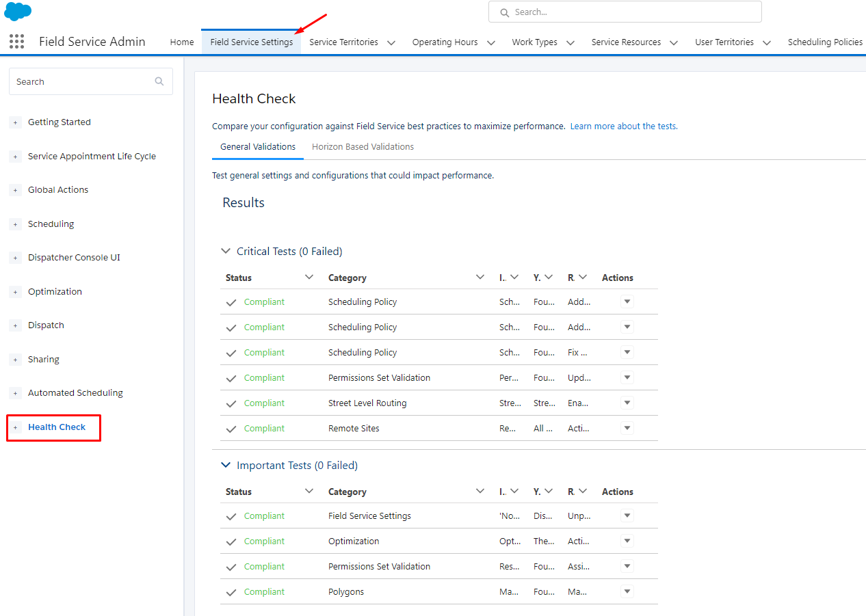Open Operating Hours tab dropdown chevron
Viewport: 866px width, 616px height.
click(491, 42)
